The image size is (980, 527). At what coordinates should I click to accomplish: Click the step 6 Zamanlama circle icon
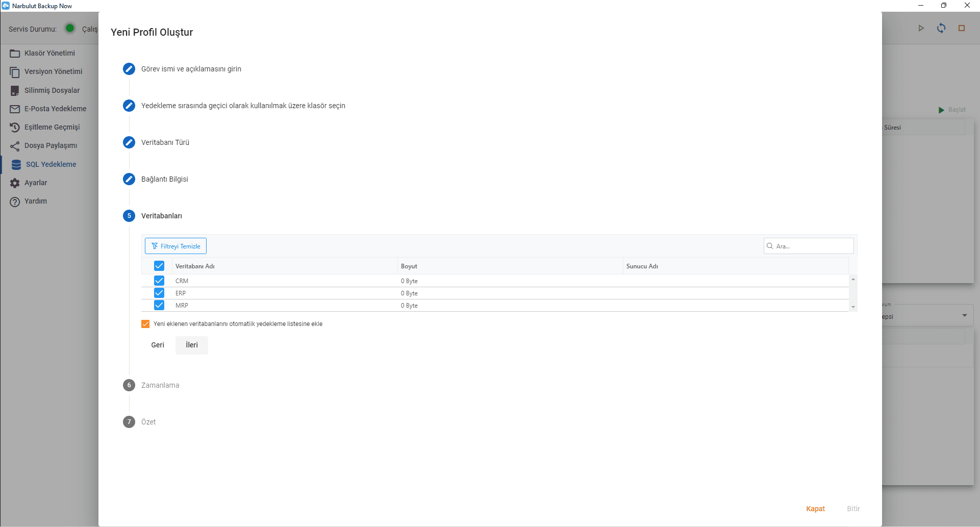(x=129, y=385)
